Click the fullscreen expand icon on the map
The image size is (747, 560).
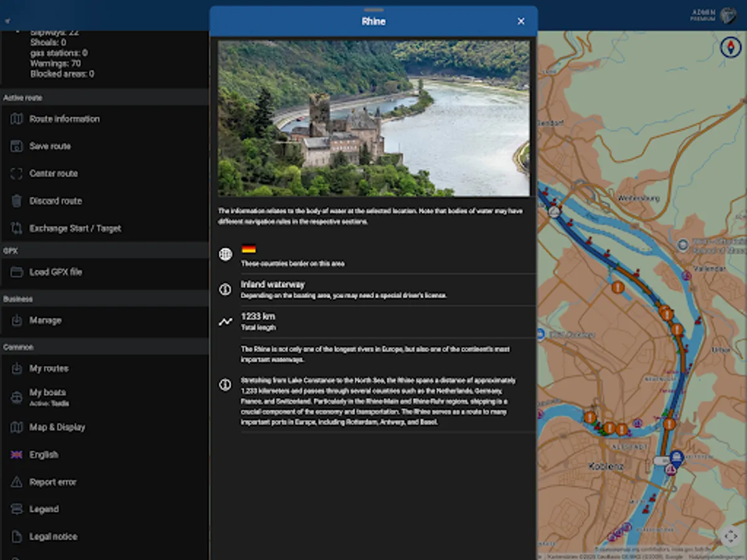point(730,536)
